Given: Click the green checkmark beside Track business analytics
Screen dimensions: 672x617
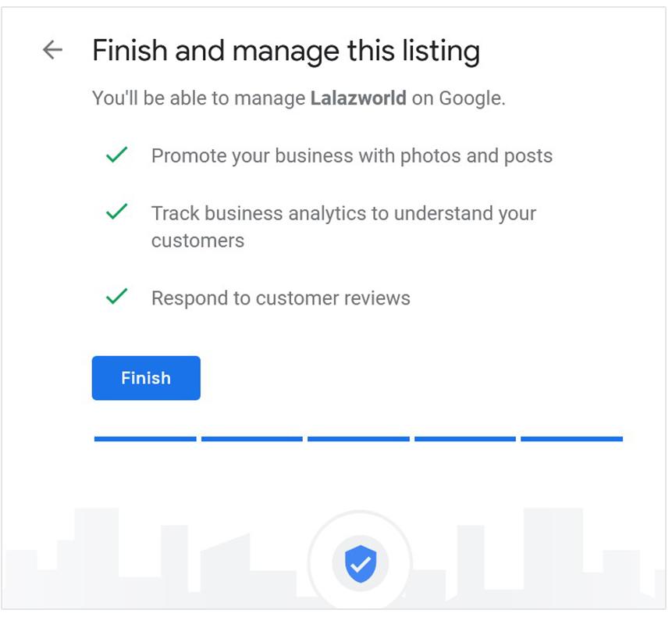Looking at the screenshot, I should pyautogui.click(x=116, y=212).
